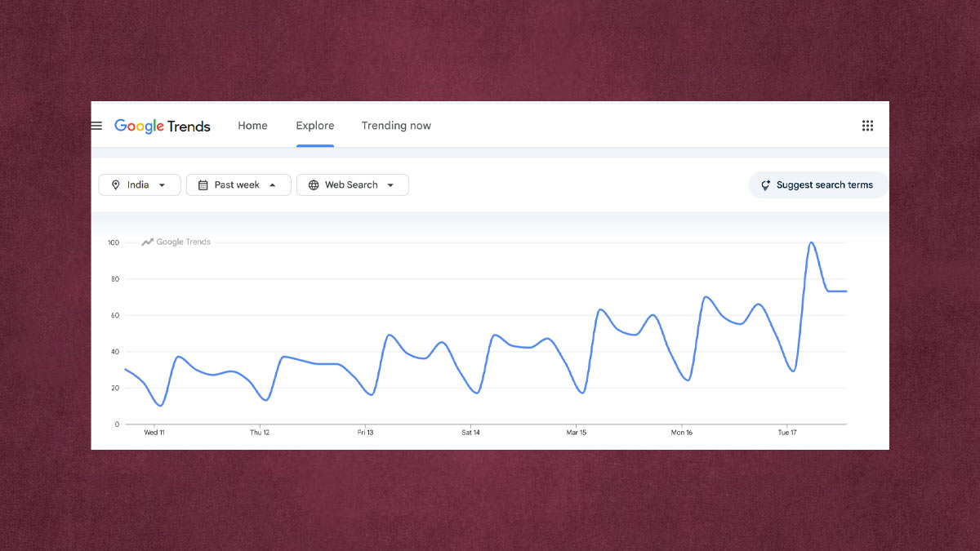The width and height of the screenshot is (980, 551).
Task: Collapse the Past week dropdown arrow
Action: pyautogui.click(x=273, y=185)
